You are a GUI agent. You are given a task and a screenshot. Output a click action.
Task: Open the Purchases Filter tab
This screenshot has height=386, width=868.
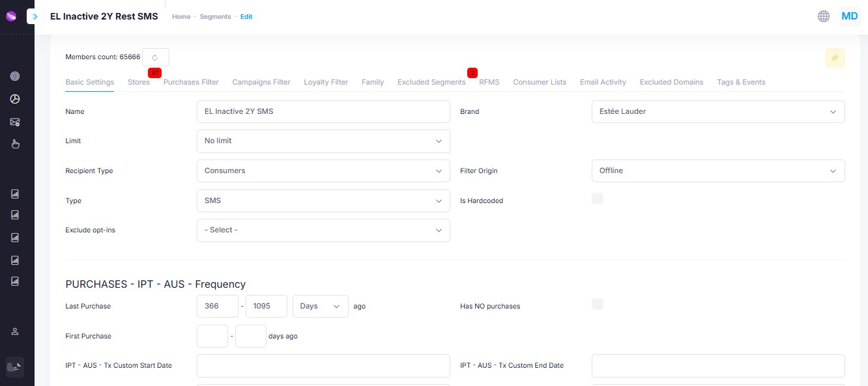pyautogui.click(x=191, y=82)
